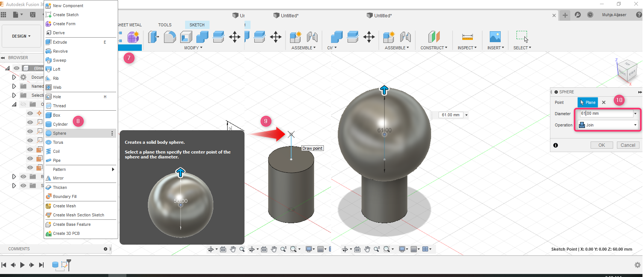
Task: Switch to the SKETCH tab
Action: click(x=197, y=25)
